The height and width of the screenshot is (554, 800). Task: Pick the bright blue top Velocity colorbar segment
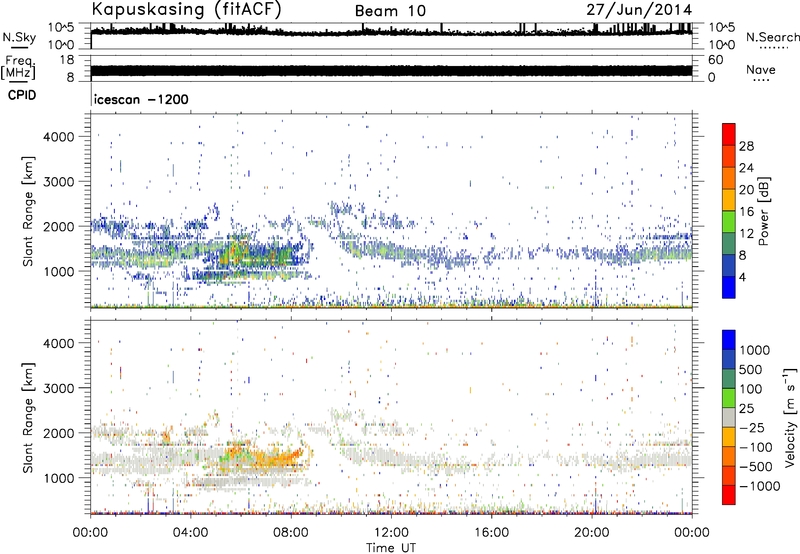tap(729, 340)
